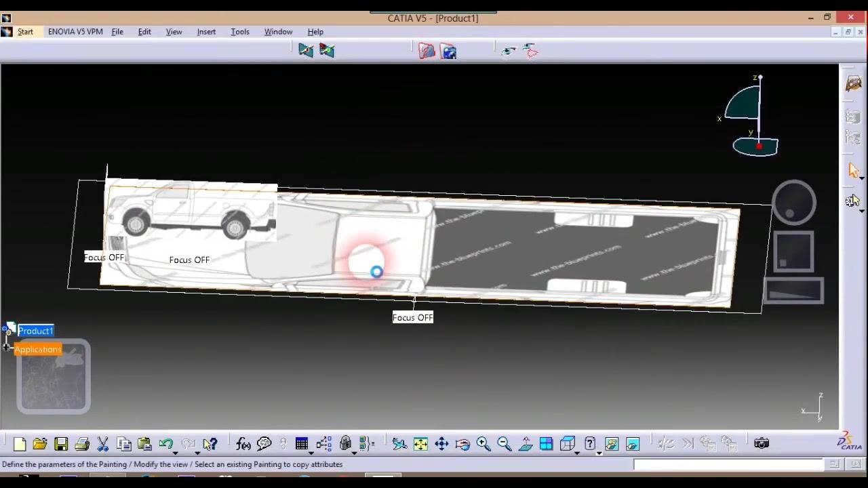The image size is (868, 488).
Task: Expand the Applications tree node
Action: tap(6, 348)
